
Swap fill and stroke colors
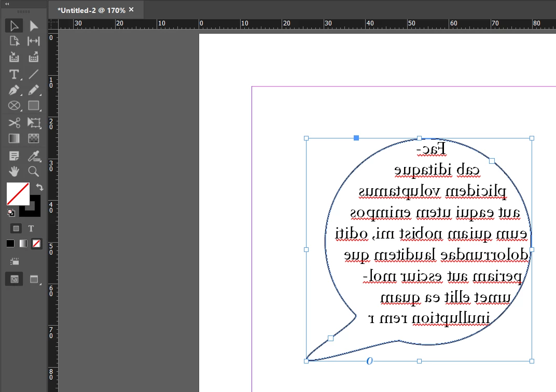40,187
